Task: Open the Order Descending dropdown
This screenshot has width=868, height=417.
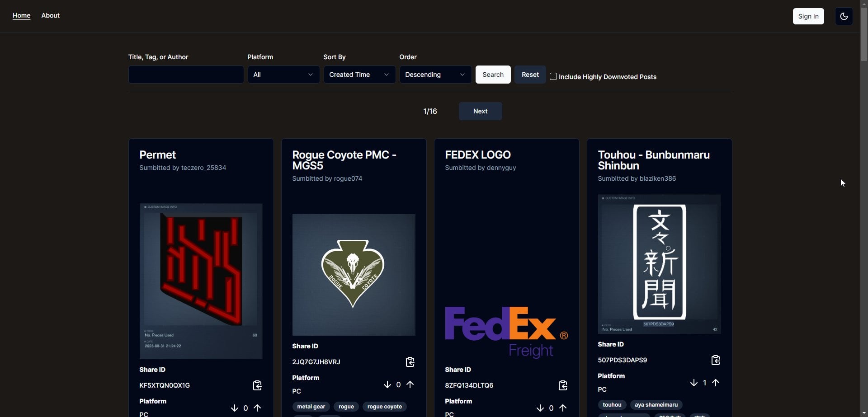Action: coord(435,75)
